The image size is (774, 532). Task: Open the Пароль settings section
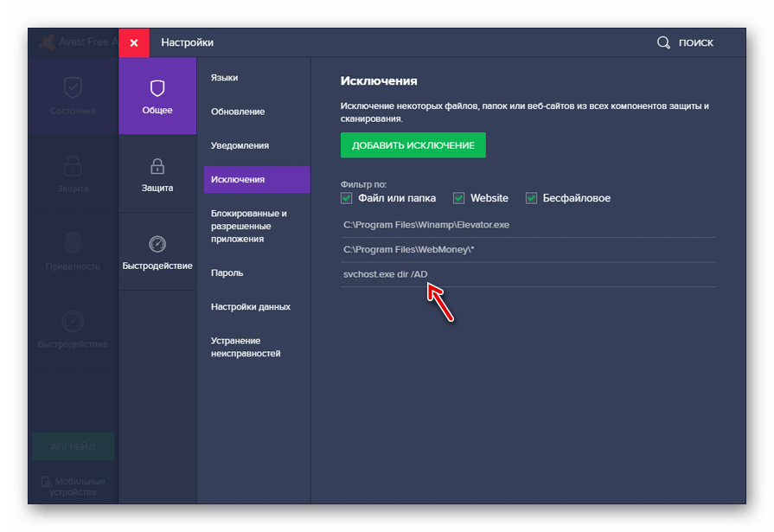point(227,272)
